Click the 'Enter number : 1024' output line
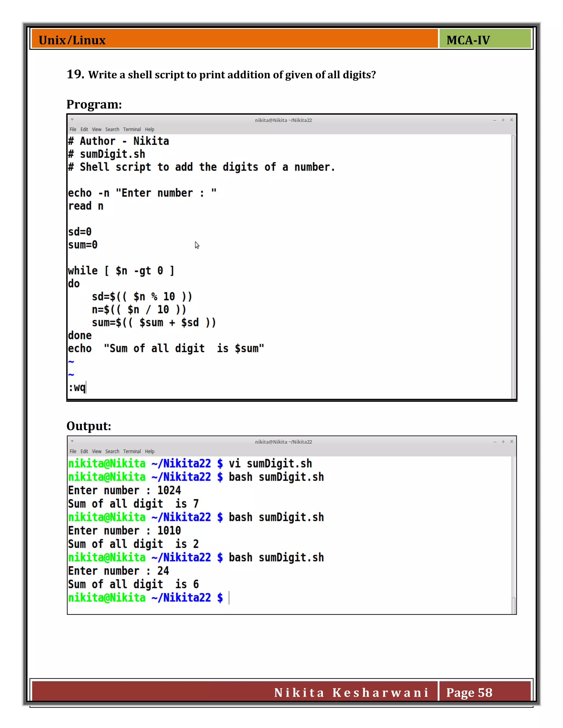The width and height of the screenshot is (563, 728). [125, 490]
